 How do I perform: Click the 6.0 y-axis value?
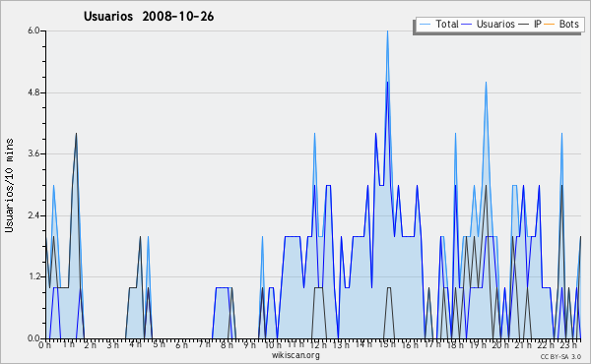[x=33, y=30]
